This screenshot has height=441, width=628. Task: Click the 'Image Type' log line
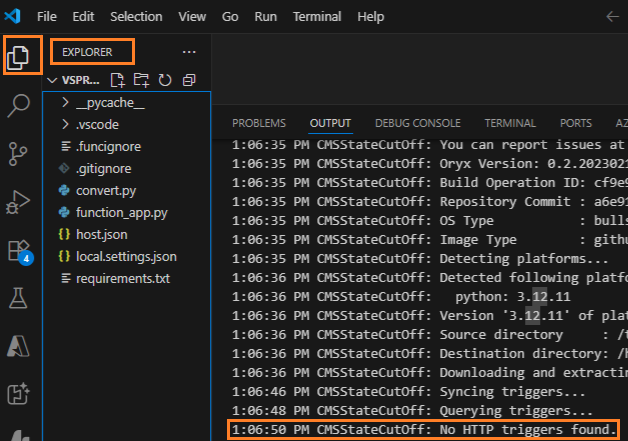(x=430, y=240)
